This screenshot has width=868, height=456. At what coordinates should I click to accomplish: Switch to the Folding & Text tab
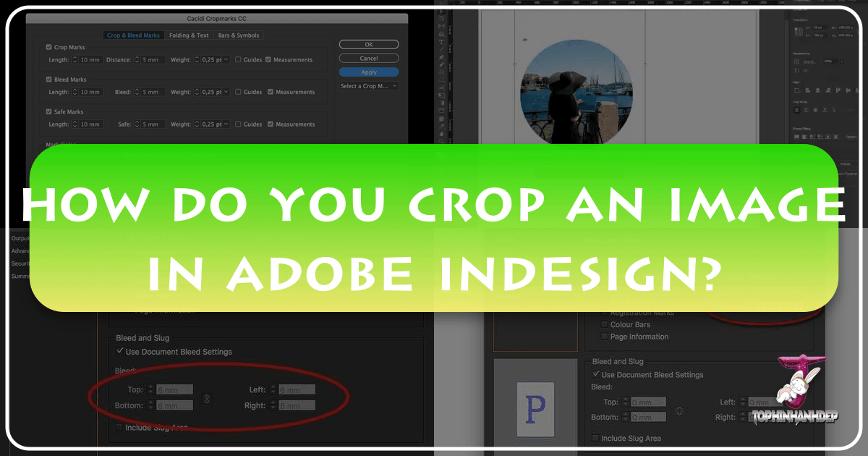[x=187, y=35]
